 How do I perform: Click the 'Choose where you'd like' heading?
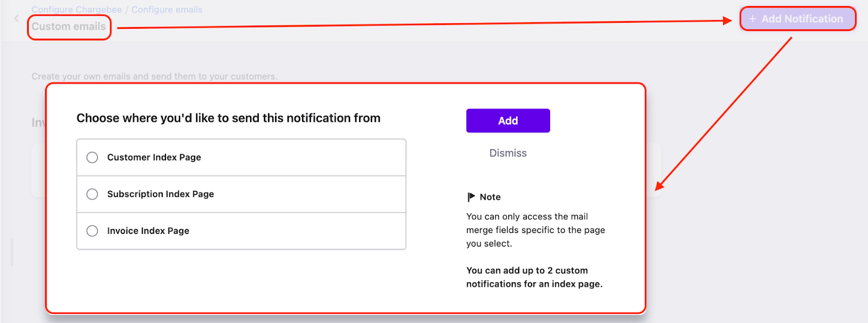(228, 118)
